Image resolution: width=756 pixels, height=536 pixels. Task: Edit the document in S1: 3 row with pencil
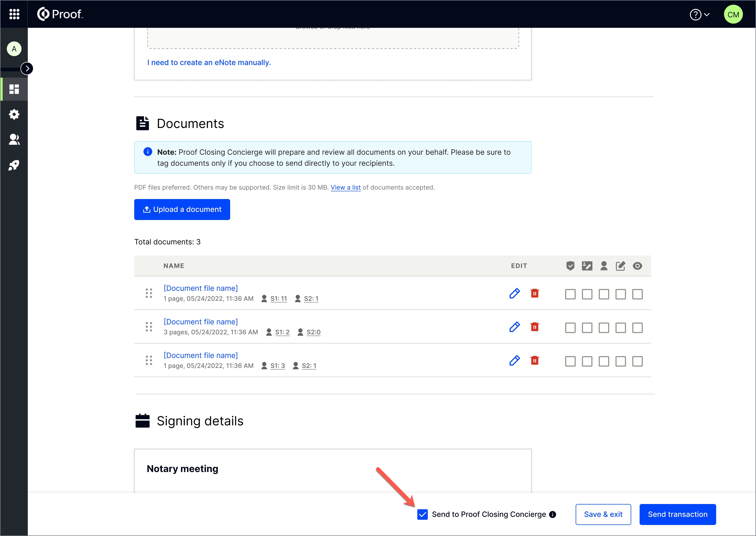515,361
